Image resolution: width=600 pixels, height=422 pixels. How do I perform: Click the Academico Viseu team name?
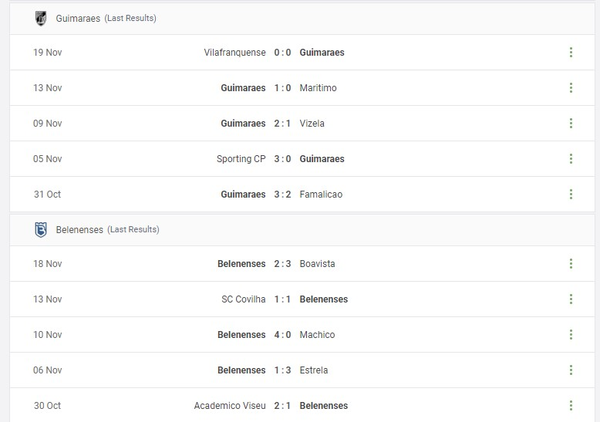click(230, 406)
